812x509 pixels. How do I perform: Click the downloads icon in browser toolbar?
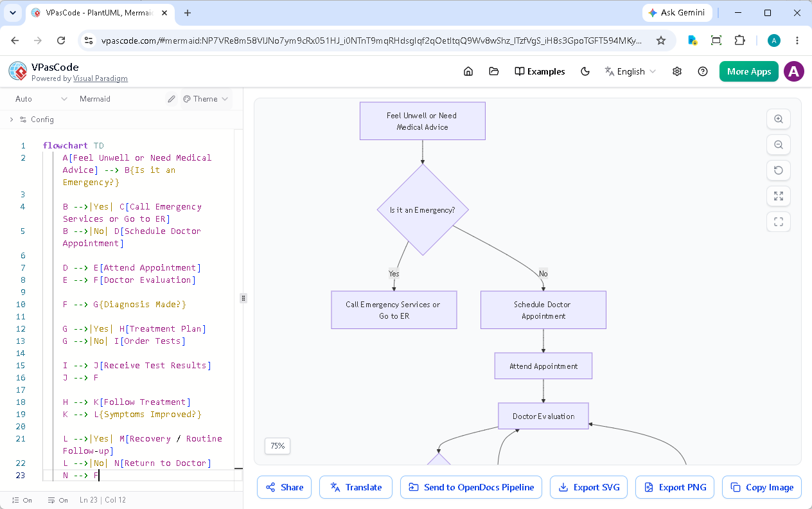[693, 40]
